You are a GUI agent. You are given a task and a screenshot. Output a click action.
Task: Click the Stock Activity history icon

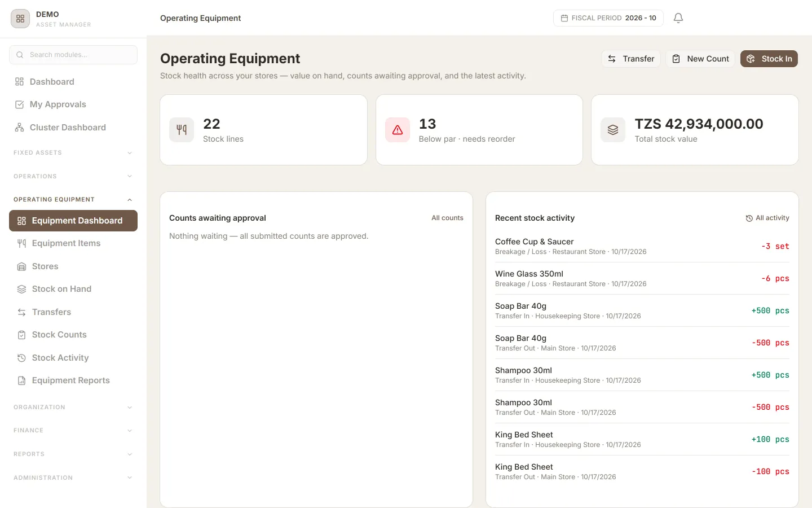click(21, 358)
